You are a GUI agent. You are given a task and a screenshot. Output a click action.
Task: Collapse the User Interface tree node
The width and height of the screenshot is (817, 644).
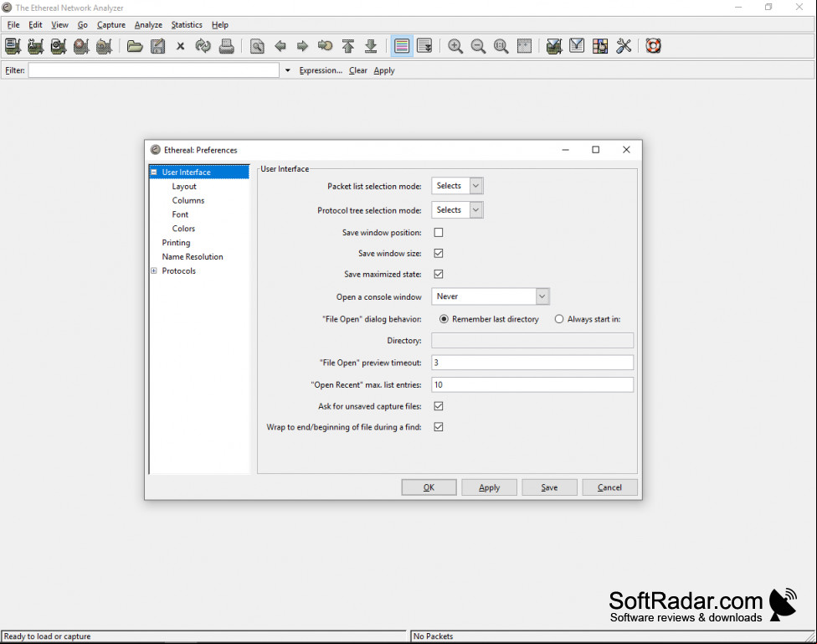coord(154,172)
